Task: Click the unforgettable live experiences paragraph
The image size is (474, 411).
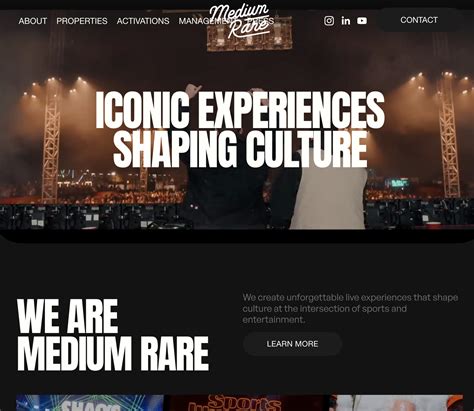Action: click(350, 308)
